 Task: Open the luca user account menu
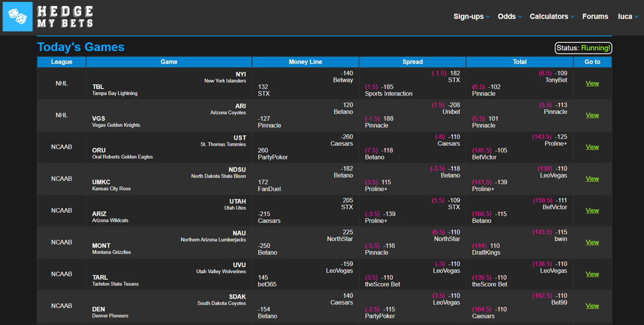point(628,17)
